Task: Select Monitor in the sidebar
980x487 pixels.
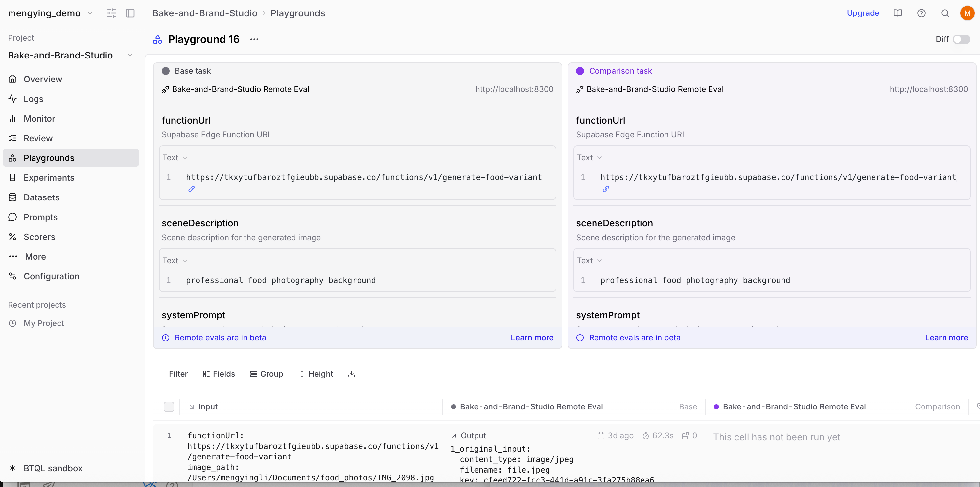Action: tap(39, 118)
